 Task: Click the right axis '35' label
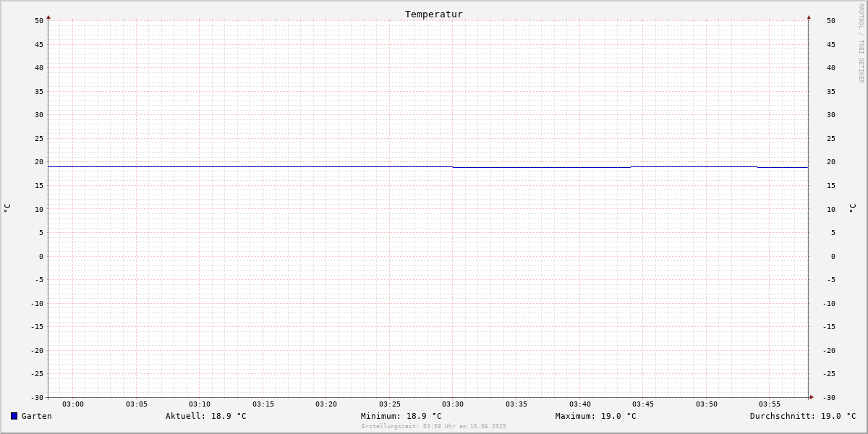click(x=831, y=91)
